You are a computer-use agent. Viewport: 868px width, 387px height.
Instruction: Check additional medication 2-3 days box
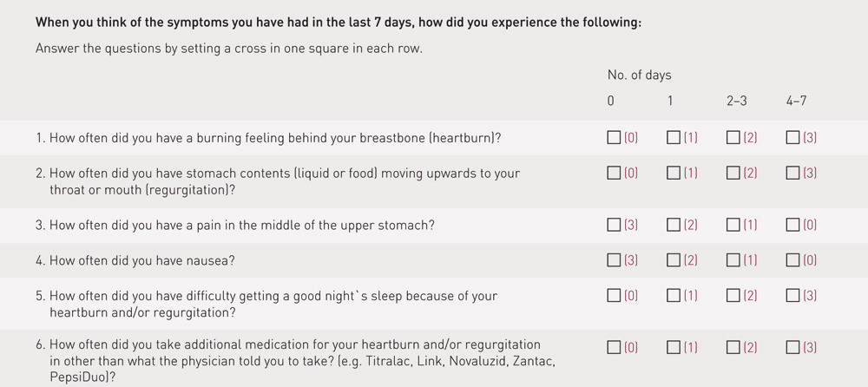point(733,347)
